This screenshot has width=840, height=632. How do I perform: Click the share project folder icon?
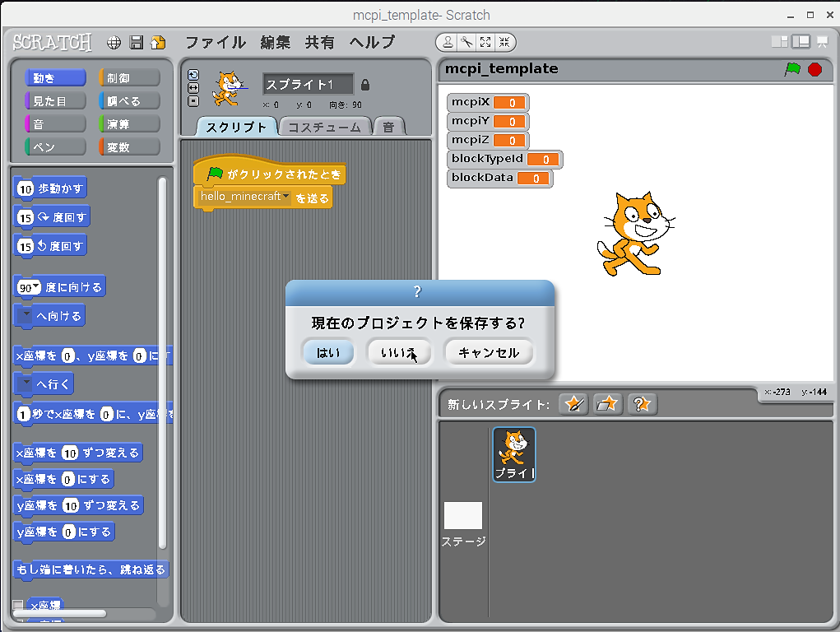(x=158, y=42)
